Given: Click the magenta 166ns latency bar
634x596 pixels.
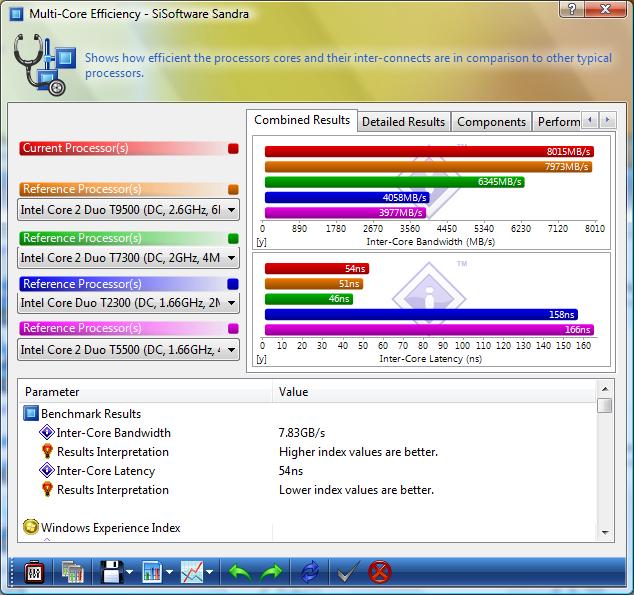Looking at the screenshot, I should point(429,330).
